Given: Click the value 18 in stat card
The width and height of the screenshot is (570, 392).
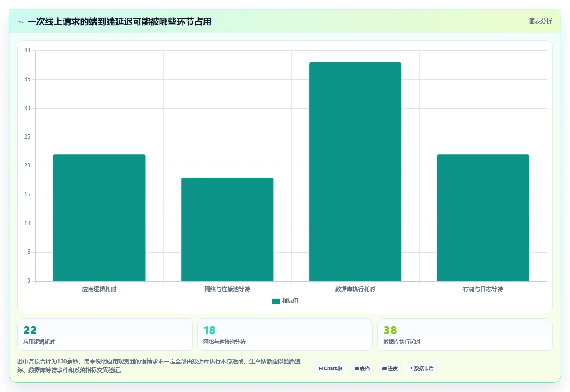Looking at the screenshot, I should 210,330.
